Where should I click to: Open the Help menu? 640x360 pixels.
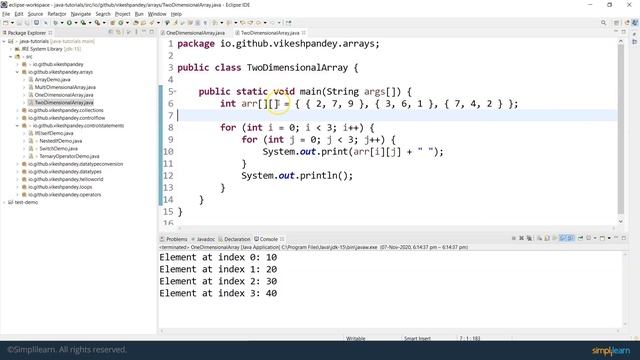pyautogui.click(x=176, y=14)
